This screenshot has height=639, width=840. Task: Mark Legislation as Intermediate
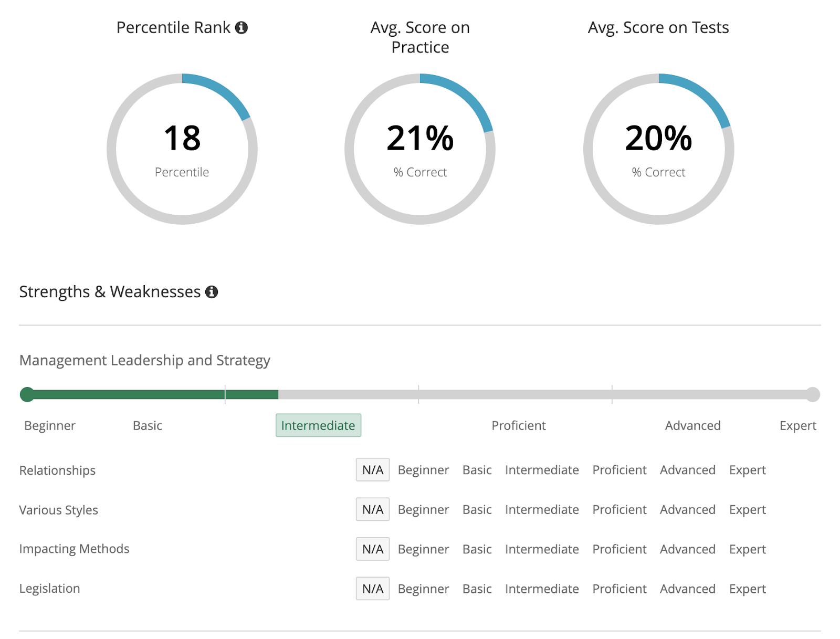[x=542, y=589]
